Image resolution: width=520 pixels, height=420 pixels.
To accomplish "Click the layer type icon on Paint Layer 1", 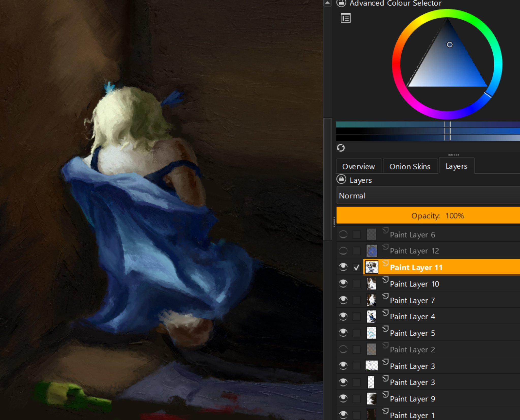I will [386, 411].
